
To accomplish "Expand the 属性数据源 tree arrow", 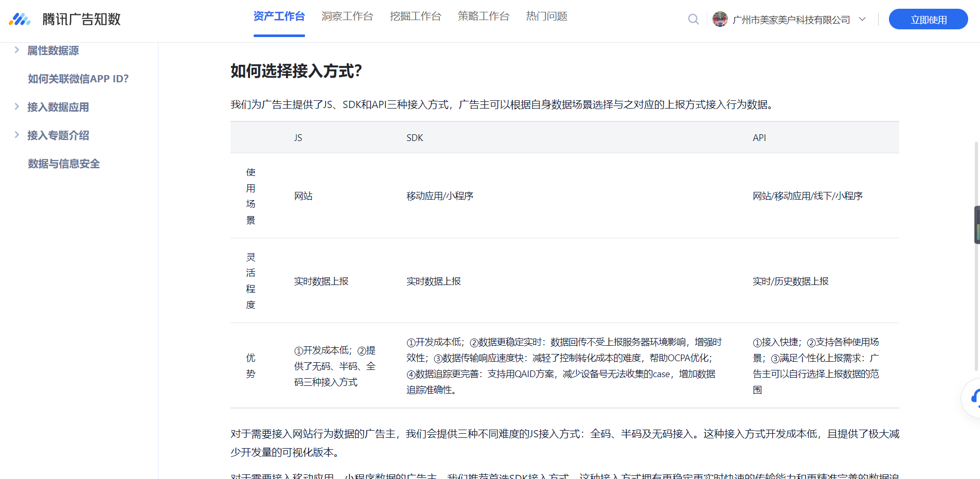I will coord(16,50).
